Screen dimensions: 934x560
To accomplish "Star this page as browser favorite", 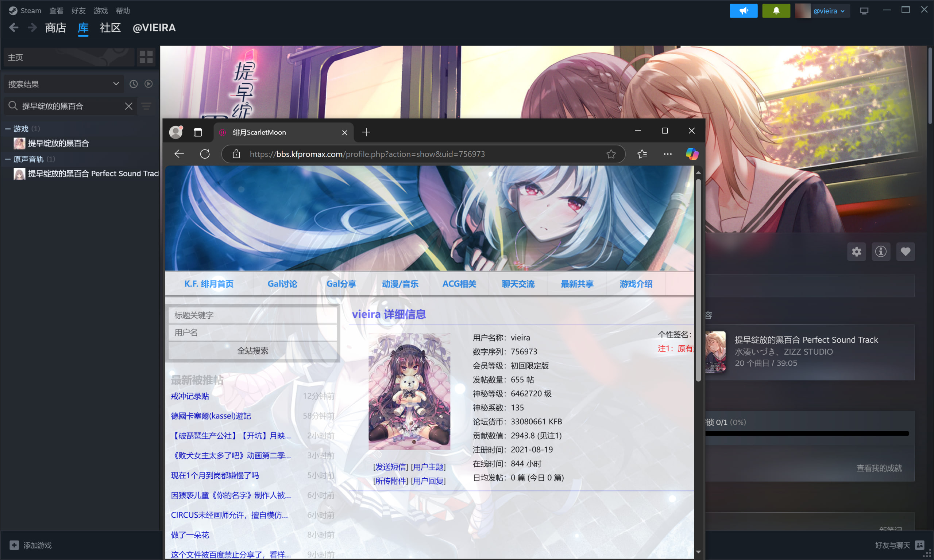I will (611, 154).
